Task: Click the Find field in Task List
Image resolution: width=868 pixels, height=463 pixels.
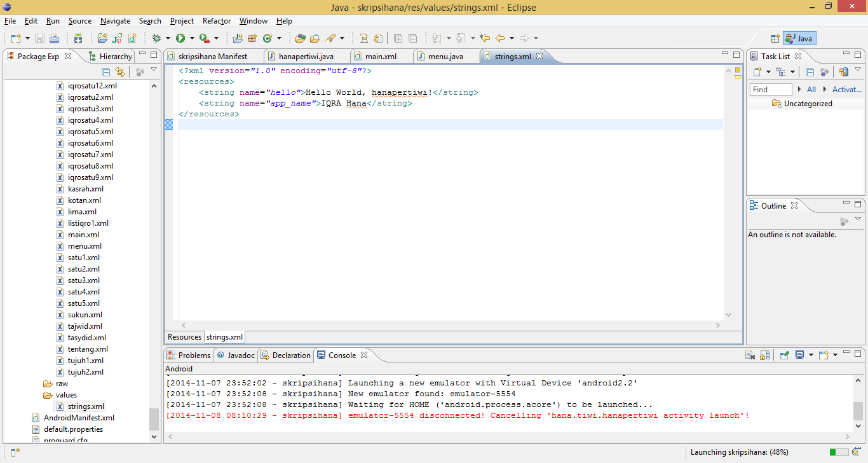Action: click(771, 90)
